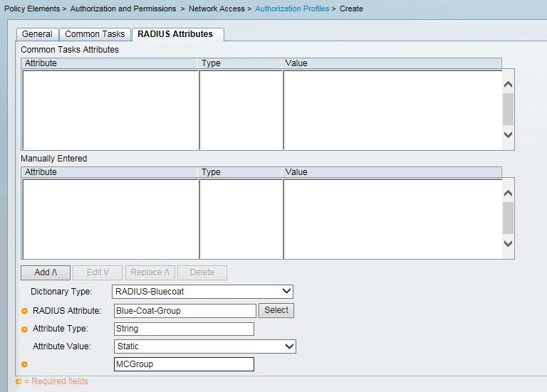Click Value column header in Common Tasks table
This screenshot has height=392, width=547.
[392, 63]
